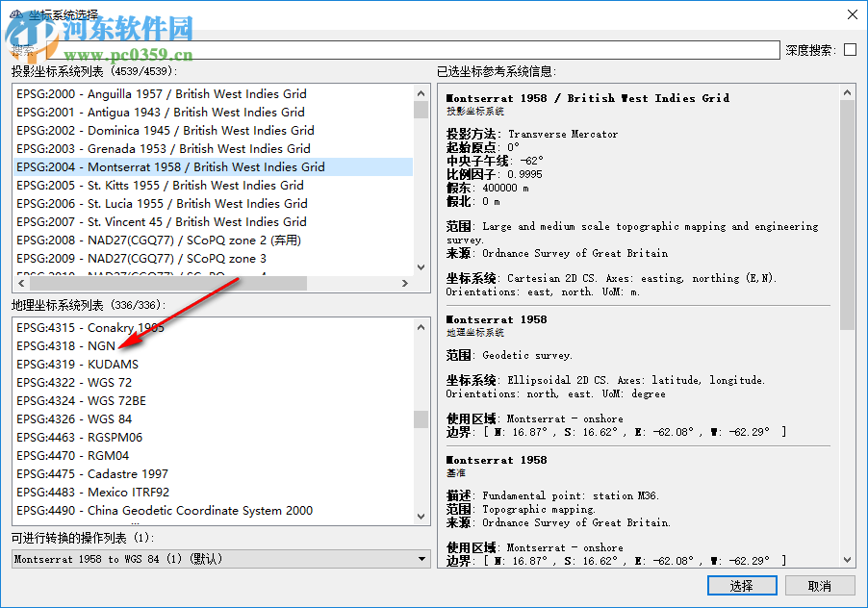Viewport: 868px width, 608px height.
Task: Click projected list horizontal scrollbar thumb
Action: pyautogui.click(x=168, y=283)
